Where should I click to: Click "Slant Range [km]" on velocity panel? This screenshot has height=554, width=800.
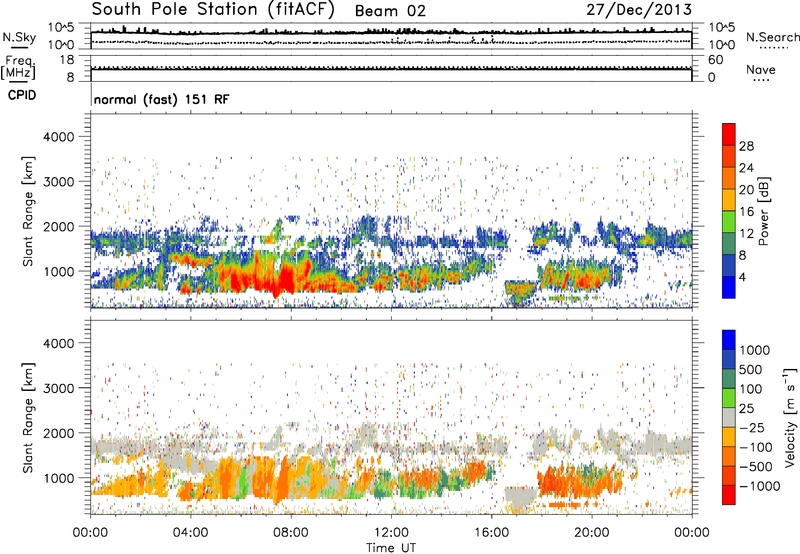(28, 417)
